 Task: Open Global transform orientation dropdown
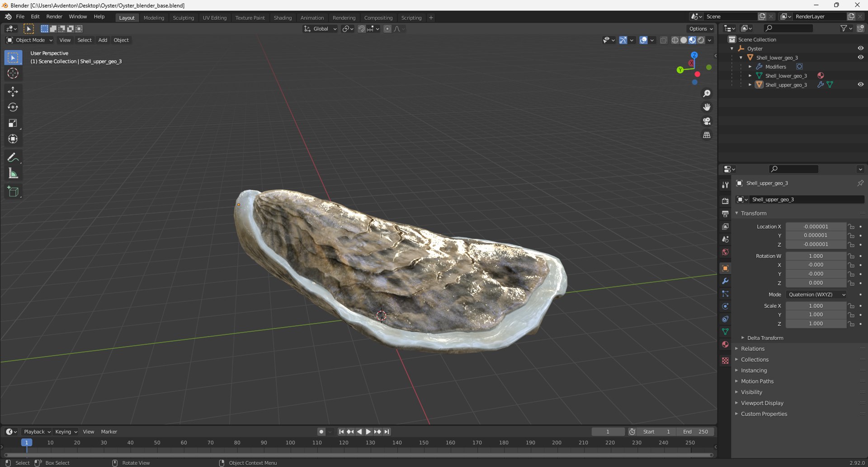click(x=321, y=29)
